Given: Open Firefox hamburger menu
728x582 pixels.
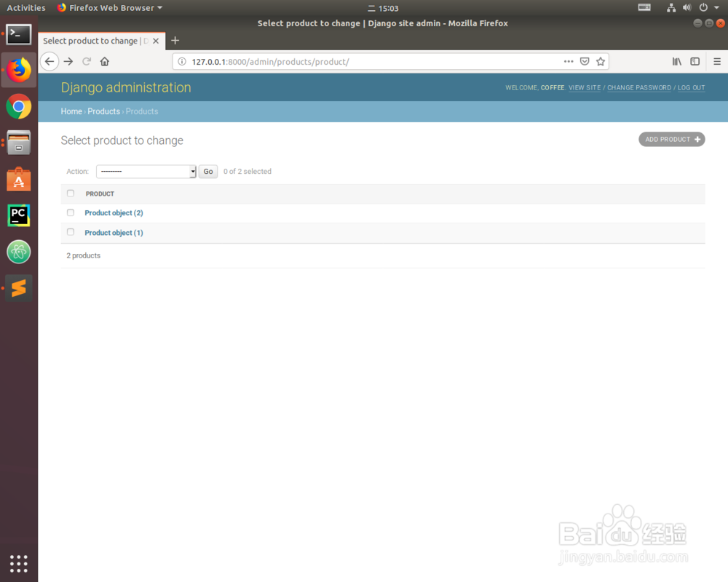Looking at the screenshot, I should coord(717,61).
